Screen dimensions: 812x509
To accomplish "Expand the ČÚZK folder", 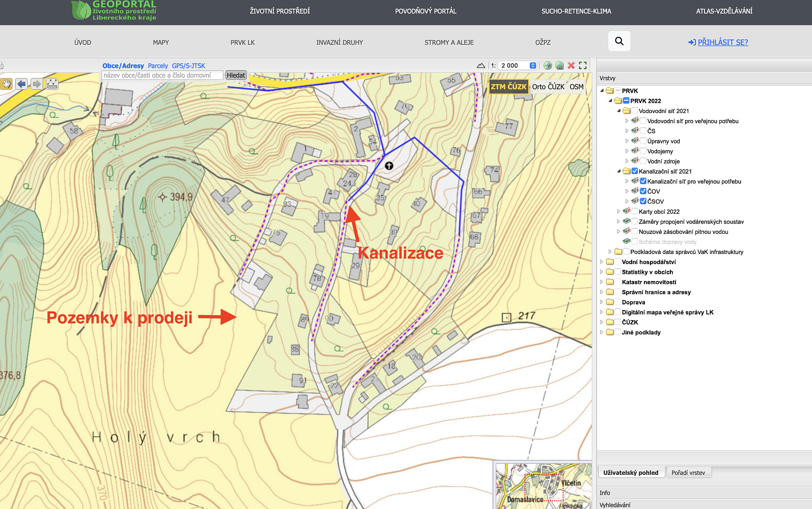I will (x=602, y=322).
